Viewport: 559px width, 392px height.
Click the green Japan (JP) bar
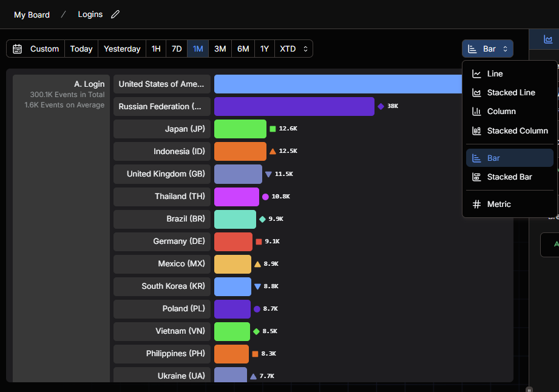[x=240, y=129]
